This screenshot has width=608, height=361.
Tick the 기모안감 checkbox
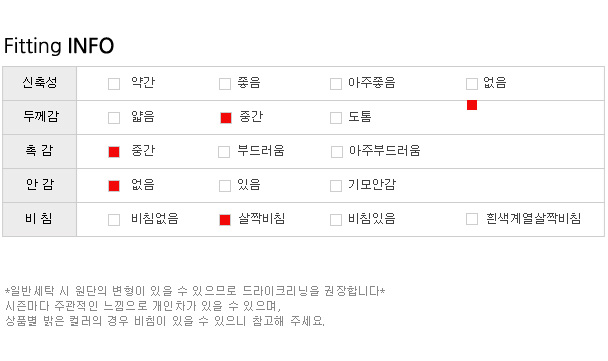[336, 186]
